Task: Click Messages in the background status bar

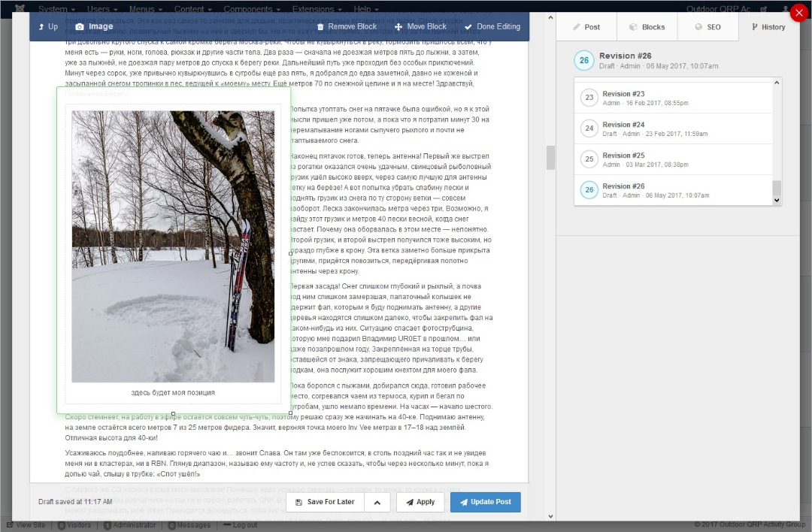Action: (189, 524)
